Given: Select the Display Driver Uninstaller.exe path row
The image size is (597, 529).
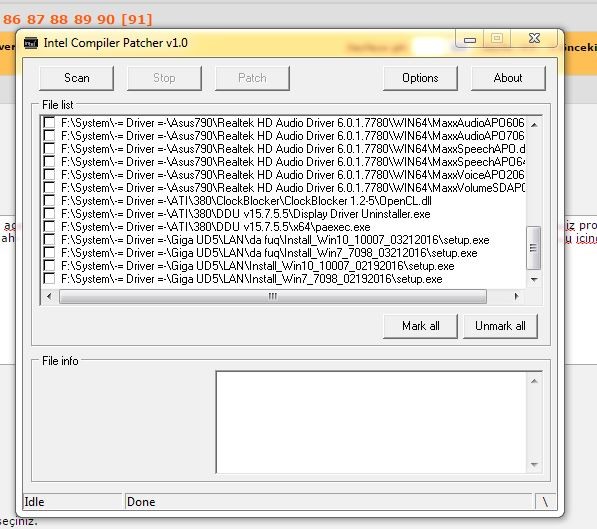Looking at the screenshot, I should point(246,214).
